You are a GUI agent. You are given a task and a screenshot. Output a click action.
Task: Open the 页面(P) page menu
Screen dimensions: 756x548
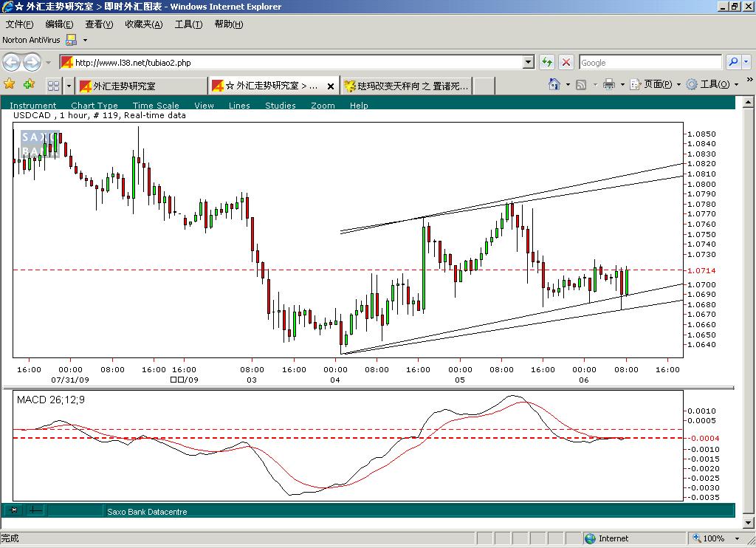(x=656, y=84)
